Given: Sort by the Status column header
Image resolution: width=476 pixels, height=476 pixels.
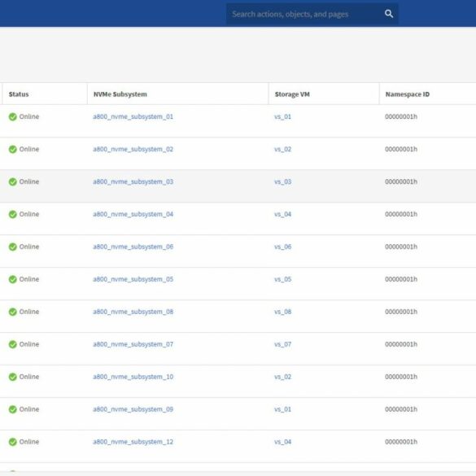Looking at the screenshot, I should coord(19,94).
